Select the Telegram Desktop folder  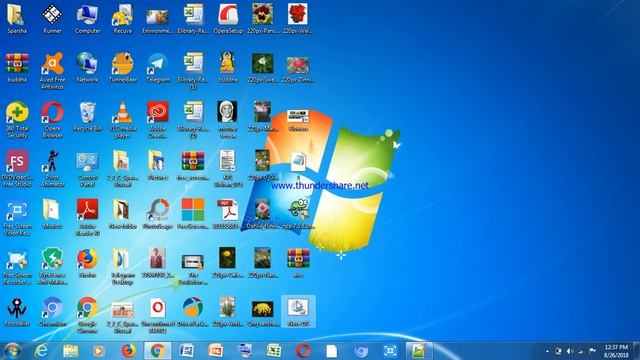(122, 267)
